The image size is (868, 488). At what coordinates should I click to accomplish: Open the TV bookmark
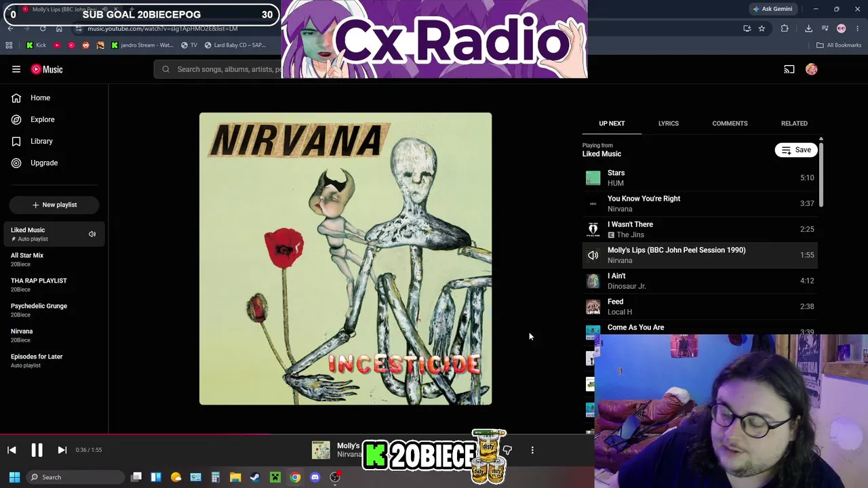tap(189, 45)
